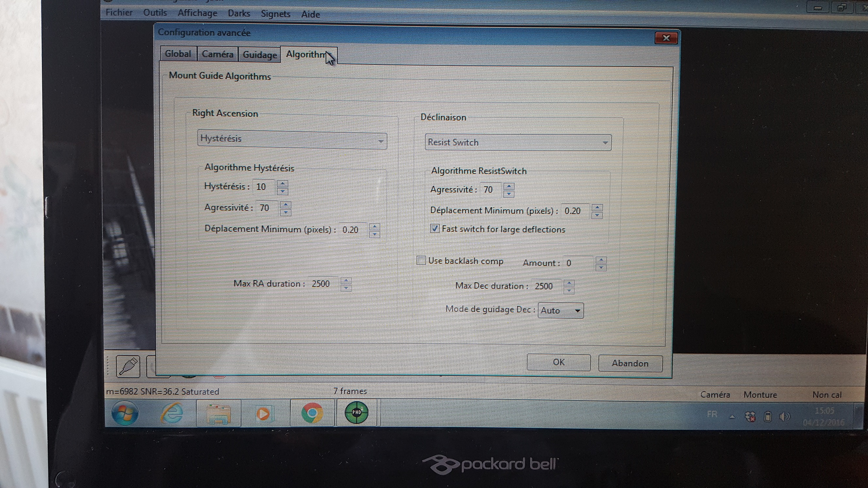Viewport: 868px width, 488px height.
Task: Open Mode de guidage Dec dropdown
Action: (577, 311)
